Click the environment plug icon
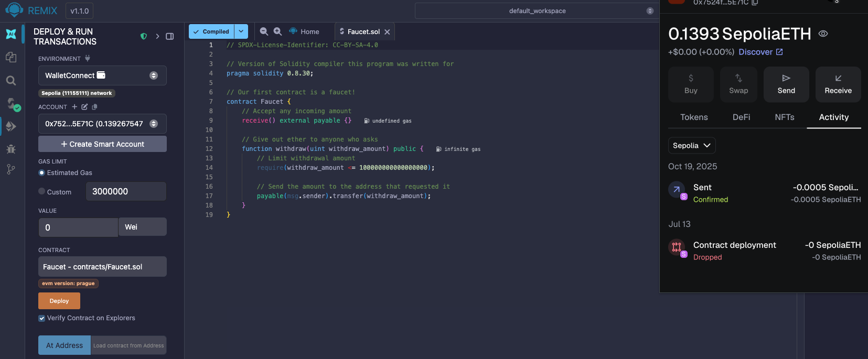The image size is (868, 359). point(88,58)
